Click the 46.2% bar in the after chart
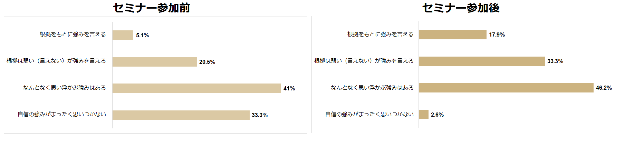644x147 pixels. click(x=506, y=88)
